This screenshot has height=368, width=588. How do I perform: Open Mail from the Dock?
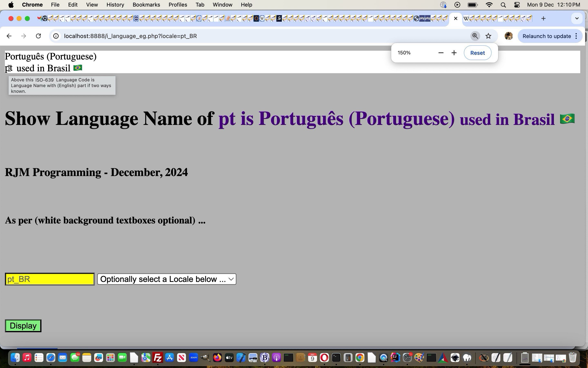(x=63, y=358)
